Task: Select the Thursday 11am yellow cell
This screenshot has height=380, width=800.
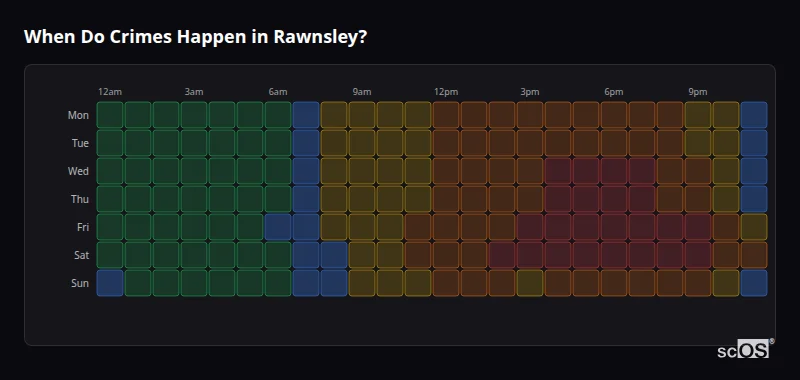Action: [418, 199]
